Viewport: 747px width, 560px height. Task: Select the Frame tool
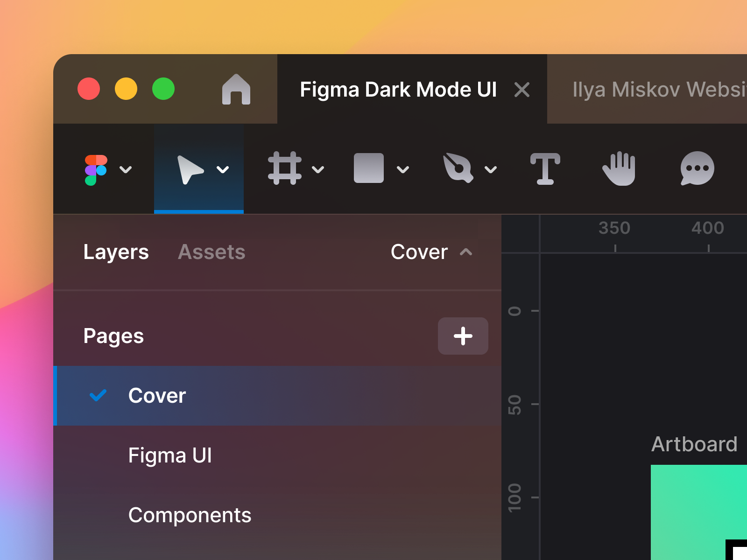(x=286, y=169)
